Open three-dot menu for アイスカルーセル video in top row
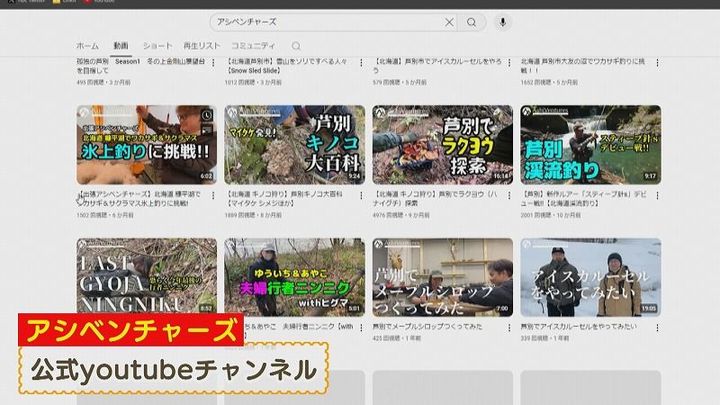Viewport: 720px width, 405px height. [x=508, y=62]
